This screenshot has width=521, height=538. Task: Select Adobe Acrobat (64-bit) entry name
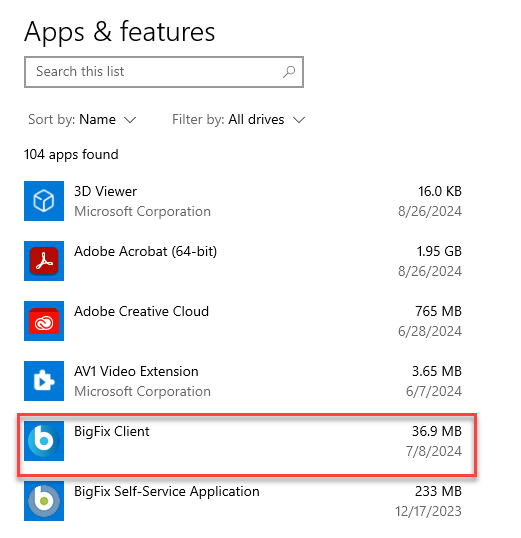click(x=146, y=252)
